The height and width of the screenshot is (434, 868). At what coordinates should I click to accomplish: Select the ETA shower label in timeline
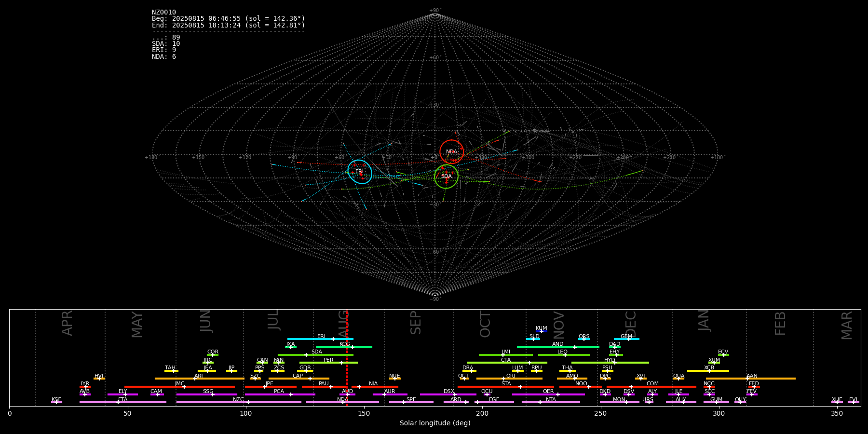tap(123, 400)
